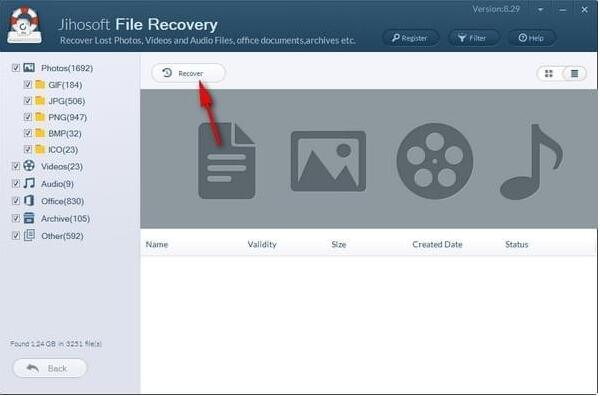
Task: Select the ICO folder icon
Action: point(40,149)
